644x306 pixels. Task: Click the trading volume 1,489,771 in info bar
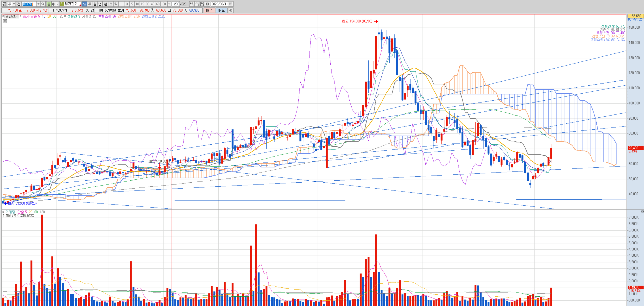coord(60,10)
